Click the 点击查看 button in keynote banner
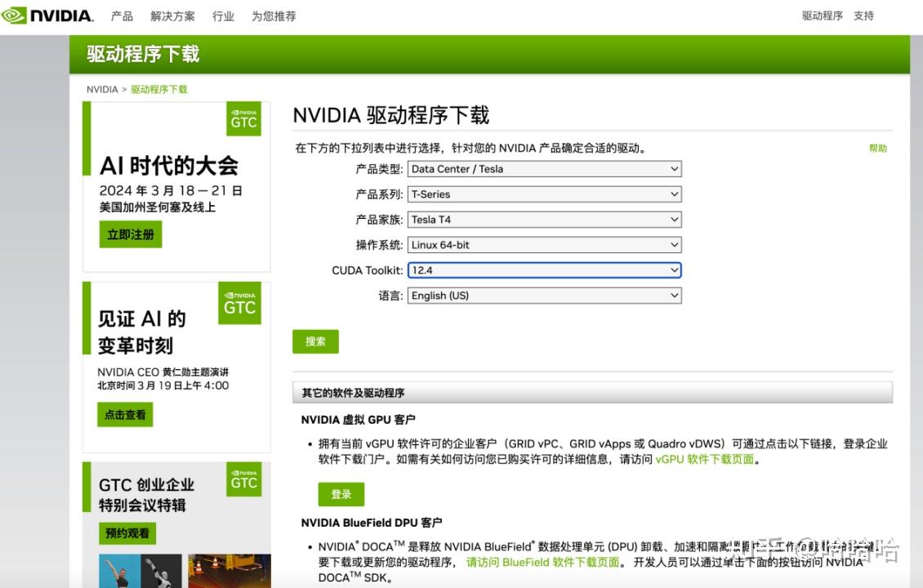923x588 pixels. click(x=126, y=415)
